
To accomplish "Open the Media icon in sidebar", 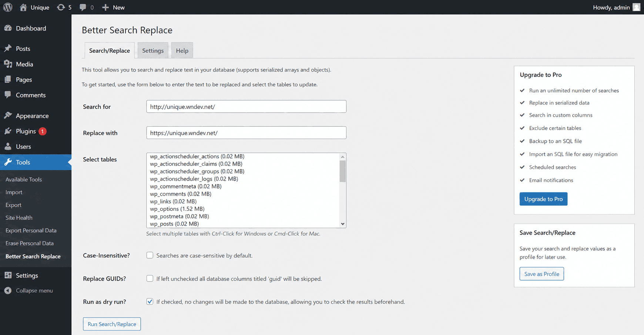I will [x=8, y=64].
